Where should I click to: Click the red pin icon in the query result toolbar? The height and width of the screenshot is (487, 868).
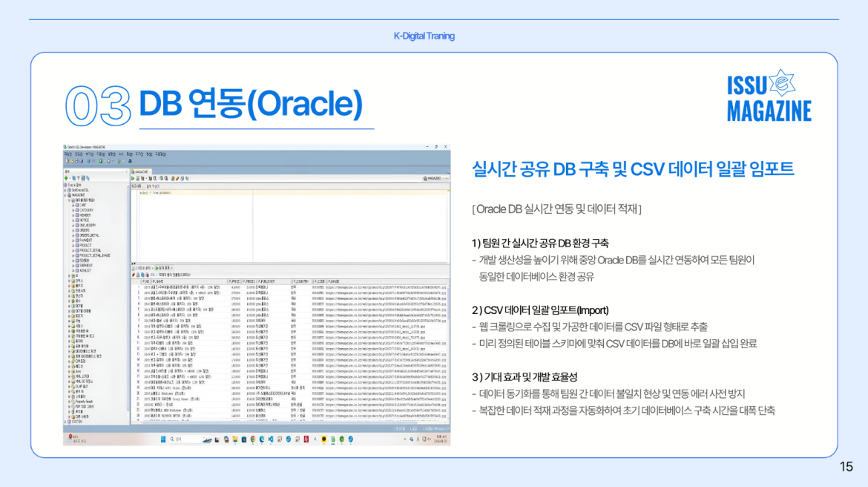(x=133, y=275)
